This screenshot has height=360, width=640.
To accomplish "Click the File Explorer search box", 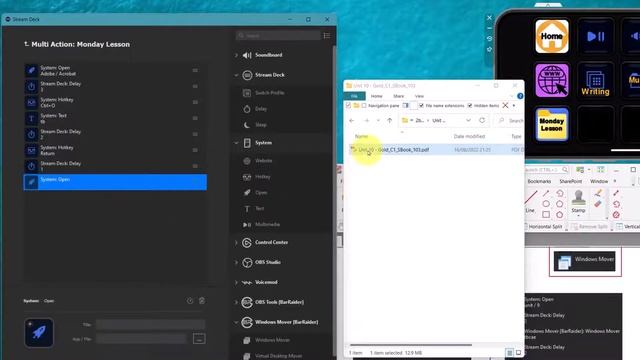I will [509, 120].
